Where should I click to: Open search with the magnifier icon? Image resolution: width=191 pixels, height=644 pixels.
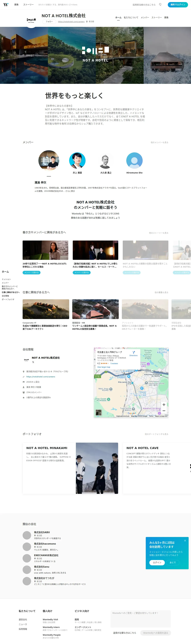point(160,4)
